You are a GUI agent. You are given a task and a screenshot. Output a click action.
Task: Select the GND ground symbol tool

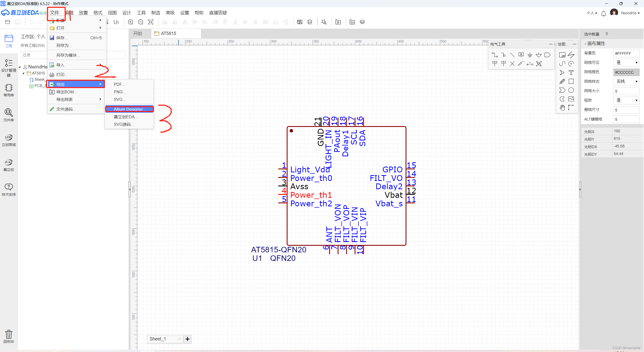pyautogui.click(x=530, y=55)
